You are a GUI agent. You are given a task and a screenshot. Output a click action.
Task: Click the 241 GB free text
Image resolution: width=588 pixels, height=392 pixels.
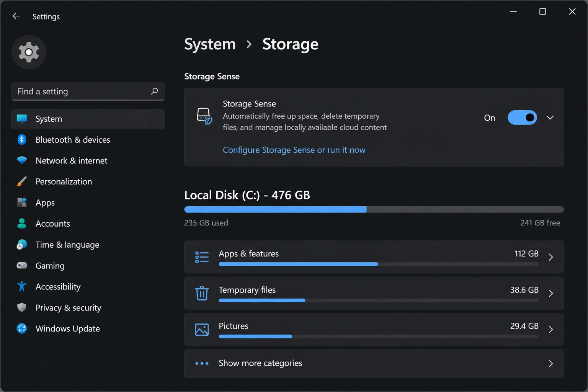tap(540, 223)
